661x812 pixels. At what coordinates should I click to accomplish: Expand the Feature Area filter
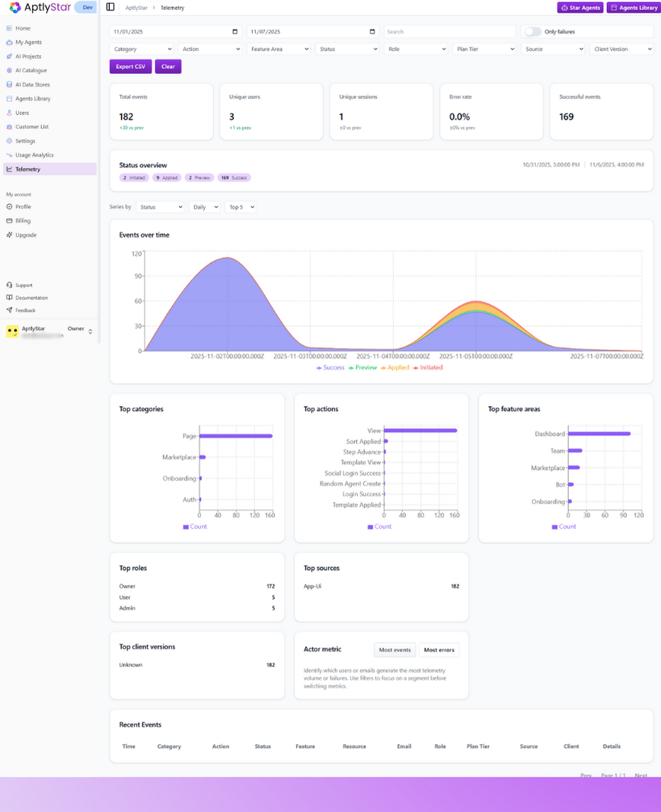tap(279, 49)
